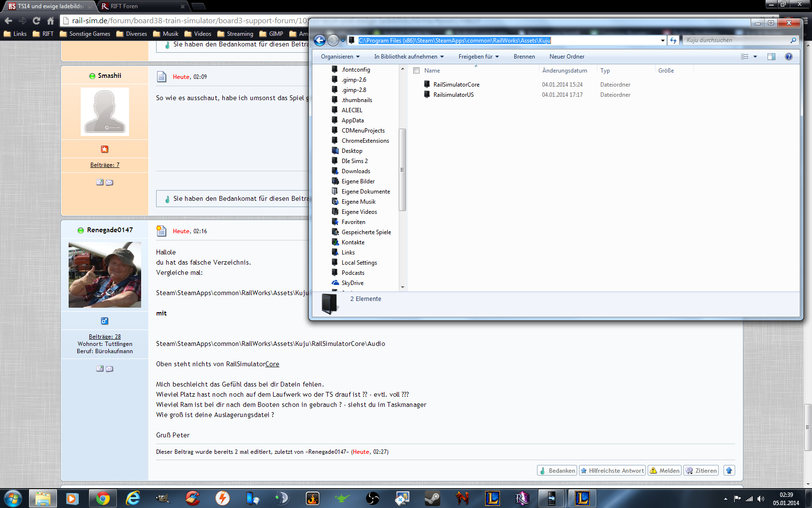Show hidden system tray icons
812x508 pixels.
725,499
